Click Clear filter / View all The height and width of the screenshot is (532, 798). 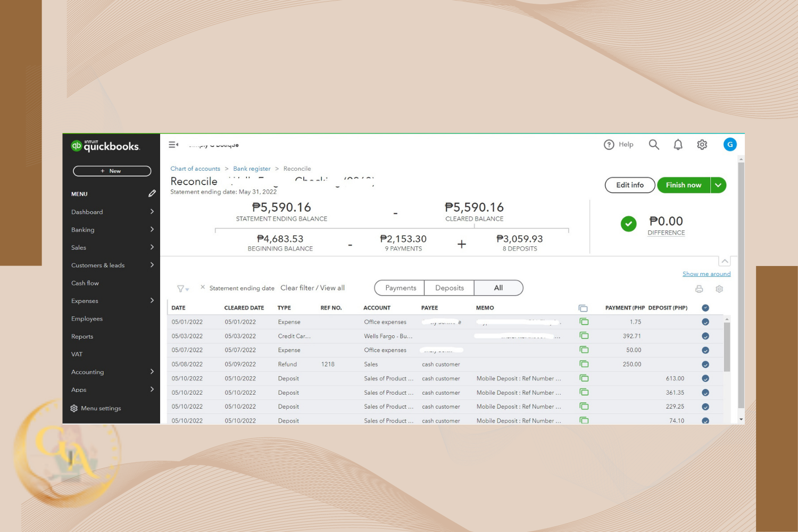[x=312, y=288]
